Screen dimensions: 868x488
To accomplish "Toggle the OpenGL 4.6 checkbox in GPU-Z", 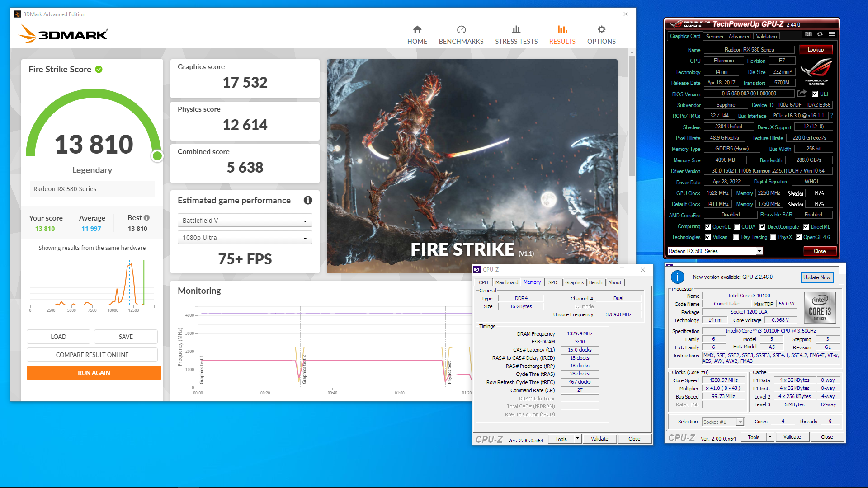I will click(x=798, y=237).
